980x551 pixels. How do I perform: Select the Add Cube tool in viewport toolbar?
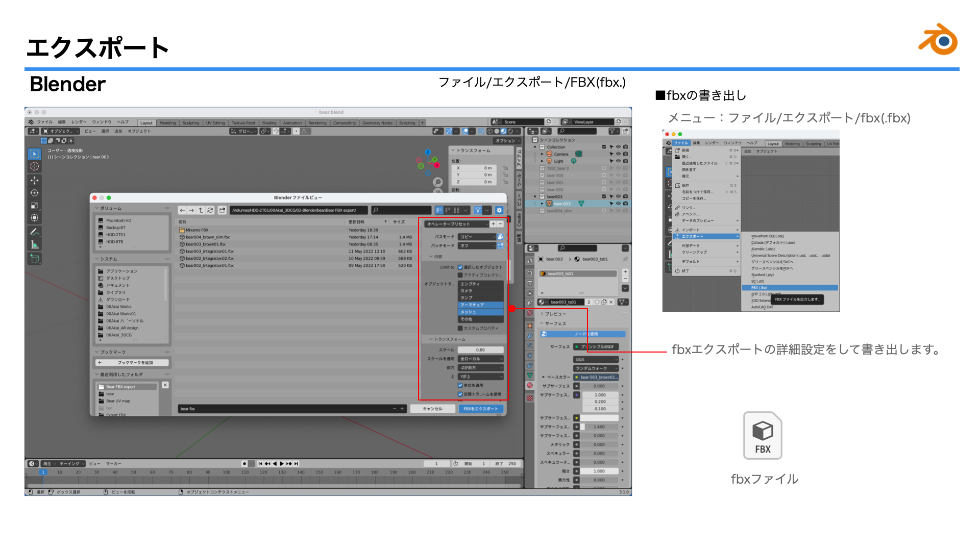(x=34, y=258)
